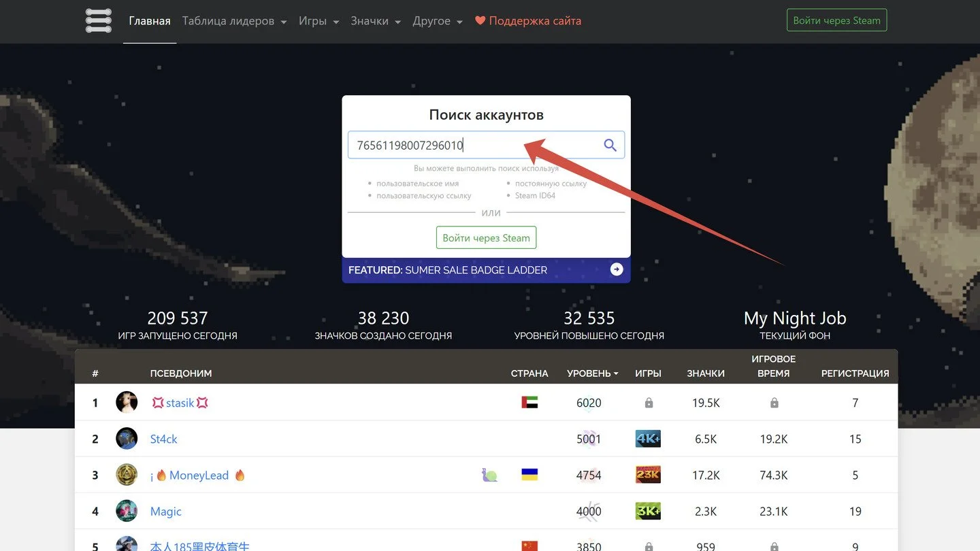Screen dimensions: 980x551
Task: Click the Ukraine flag in MoneyLead's row
Action: pyautogui.click(x=529, y=475)
